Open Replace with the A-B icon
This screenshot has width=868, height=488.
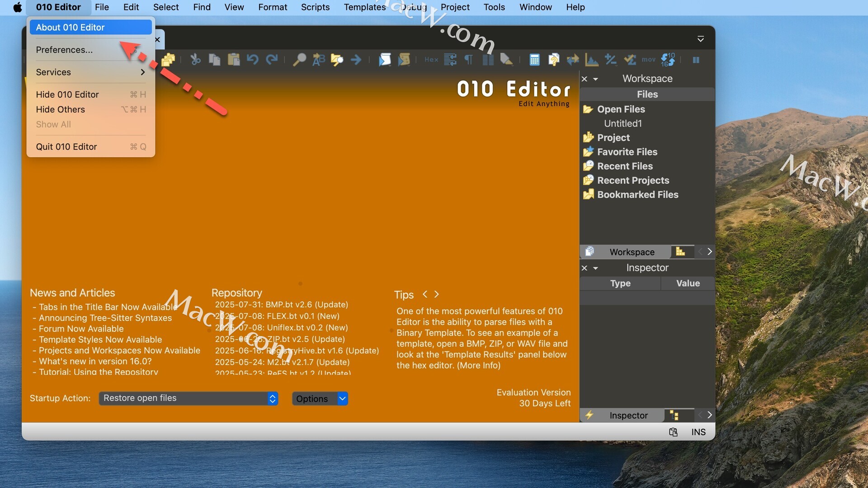pyautogui.click(x=318, y=60)
